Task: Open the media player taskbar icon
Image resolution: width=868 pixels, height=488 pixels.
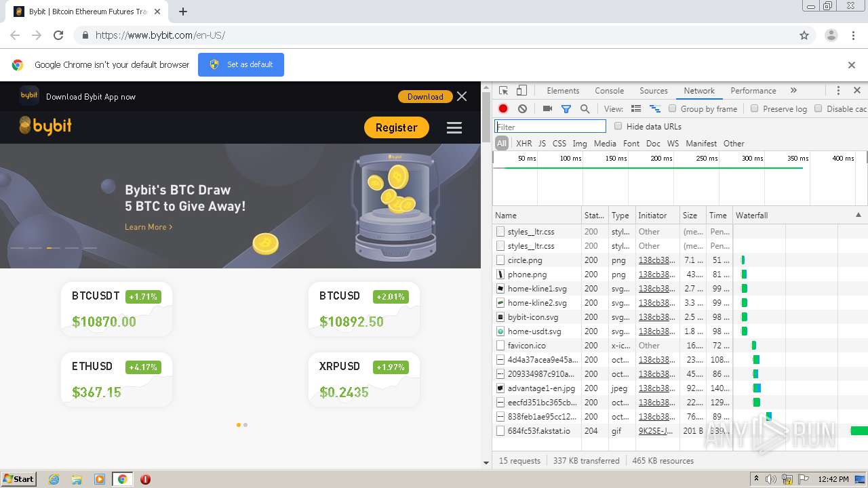Action: coord(100,479)
